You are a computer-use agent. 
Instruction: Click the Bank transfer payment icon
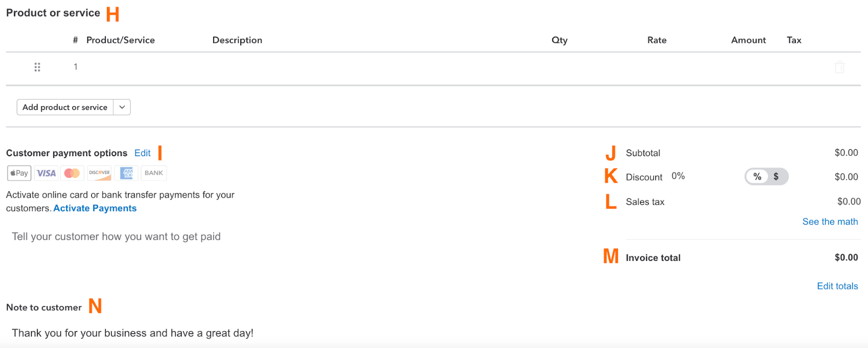pos(153,172)
